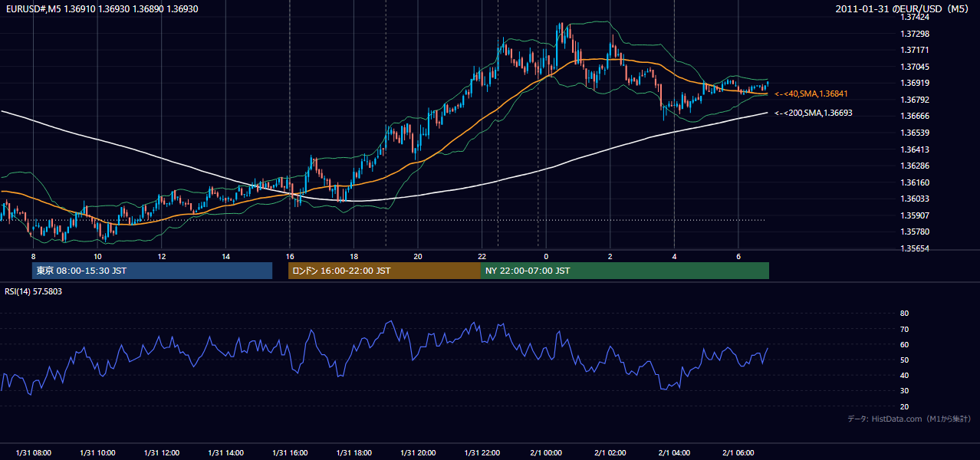Click bottom time label 1/31 22:00
The image size is (980, 460).
click(482, 453)
